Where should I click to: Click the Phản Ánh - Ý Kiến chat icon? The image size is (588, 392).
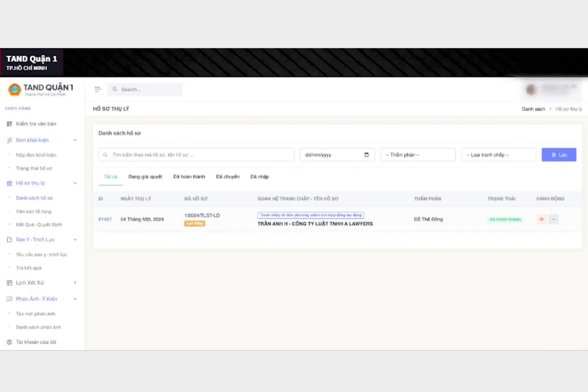pyautogui.click(x=9, y=299)
